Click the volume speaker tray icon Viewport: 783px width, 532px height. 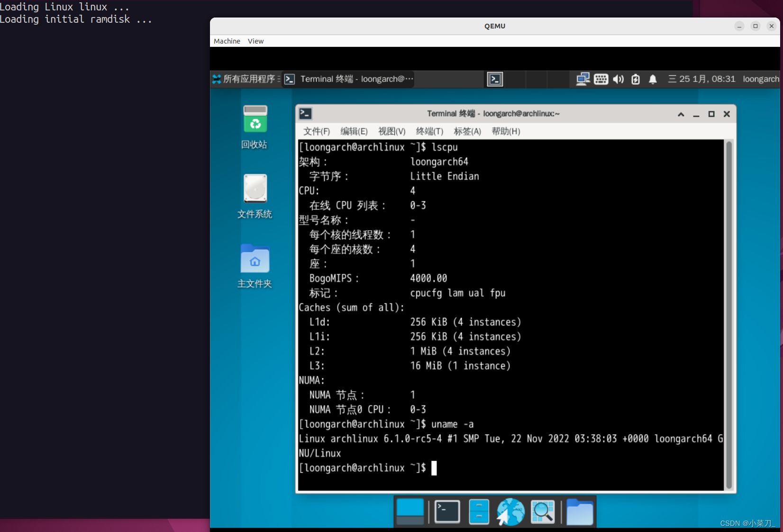click(618, 79)
